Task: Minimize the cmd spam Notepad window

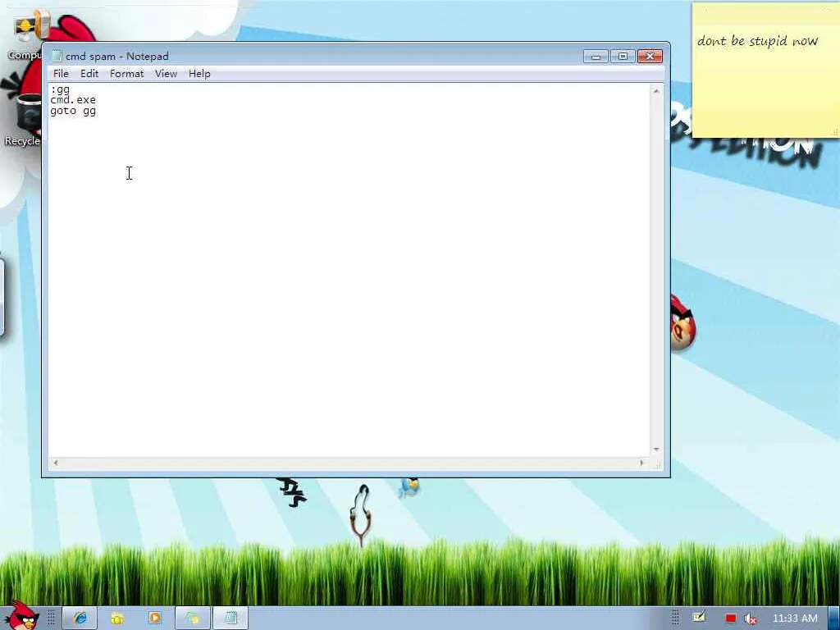Action: pyautogui.click(x=596, y=57)
